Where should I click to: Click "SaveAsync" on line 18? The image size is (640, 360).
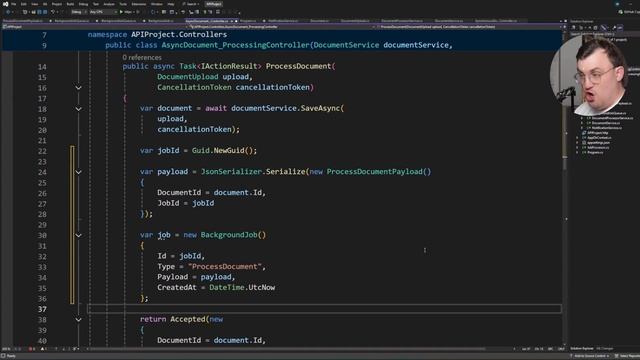pos(320,108)
